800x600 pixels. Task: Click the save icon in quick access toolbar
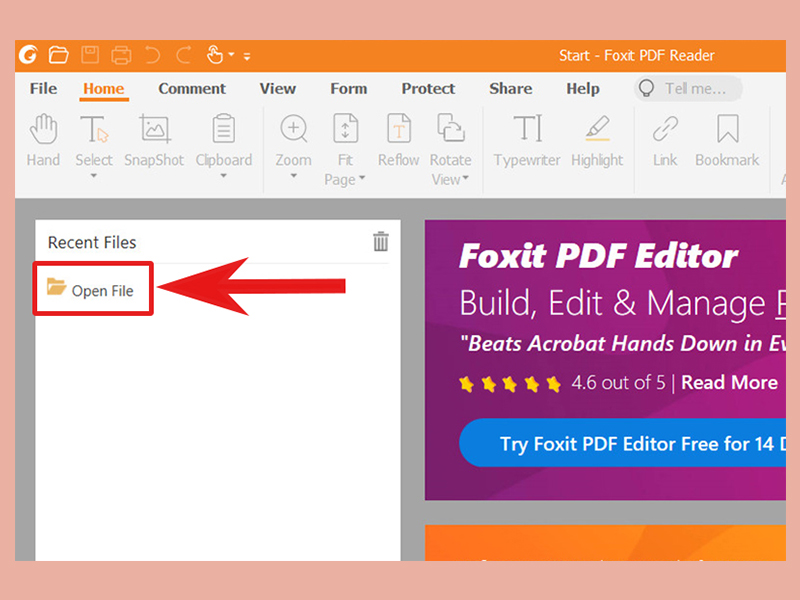[90, 55]
